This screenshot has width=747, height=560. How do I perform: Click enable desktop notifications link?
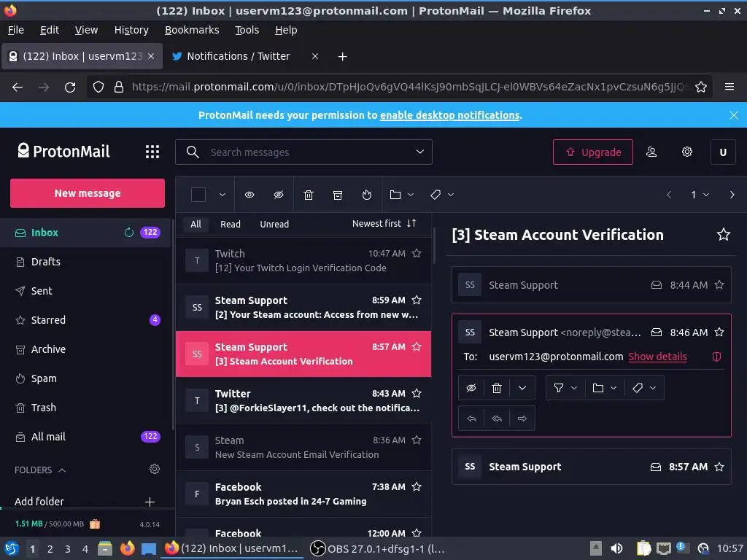tap(449, 115)
